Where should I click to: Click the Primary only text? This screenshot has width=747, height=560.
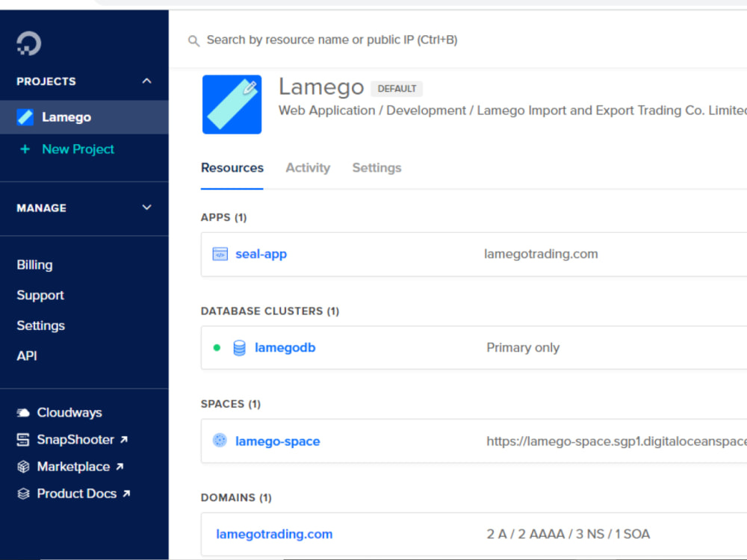pos(523,348)
